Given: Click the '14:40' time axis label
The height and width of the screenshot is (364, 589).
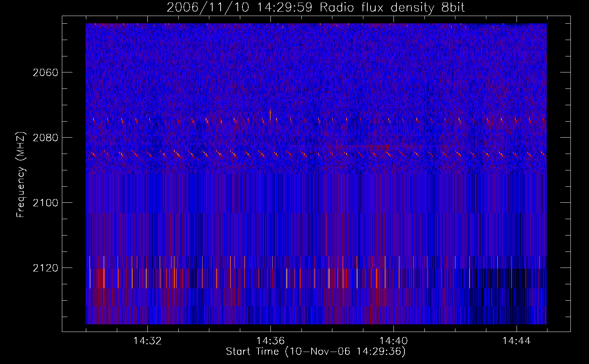Looking at the screenshot, I should pyautogui.click(x=394, y=341).
